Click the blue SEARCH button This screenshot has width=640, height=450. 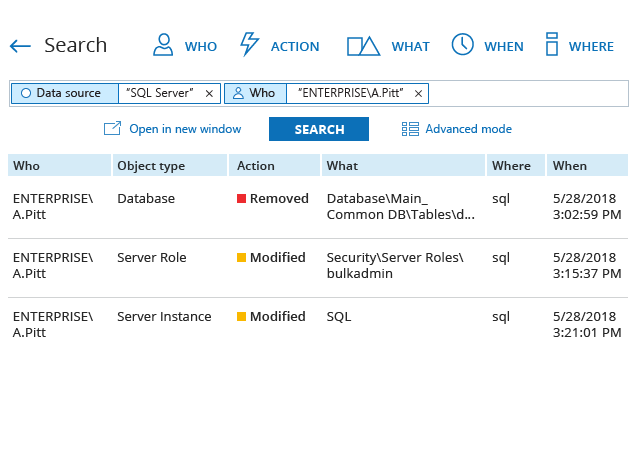coord(319,129)
